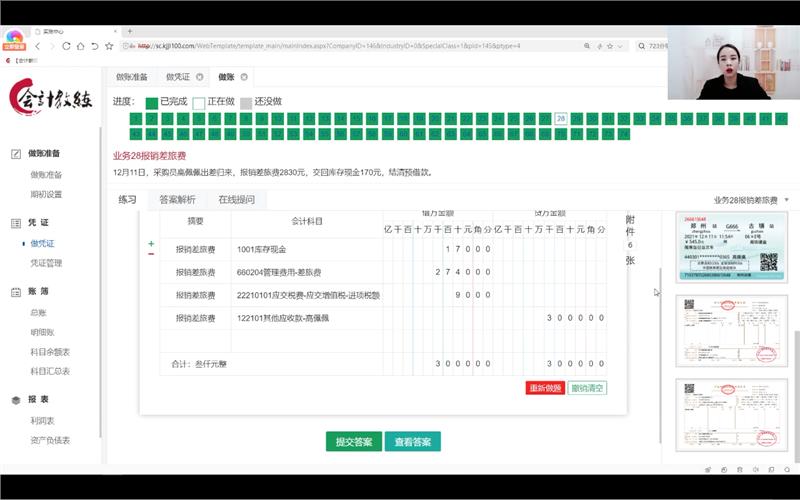800x500 pixels.
Task: Click the green plus add-row icon
Action: click(x=151, y=243)
